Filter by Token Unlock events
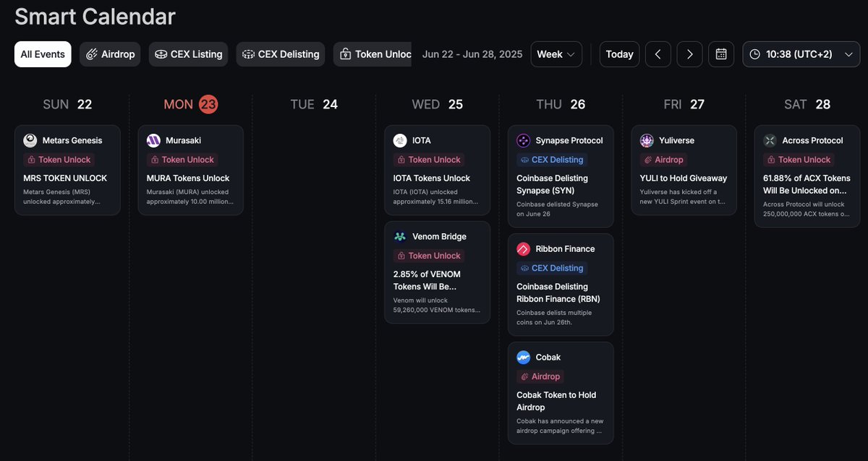 (x=373, y=54)
